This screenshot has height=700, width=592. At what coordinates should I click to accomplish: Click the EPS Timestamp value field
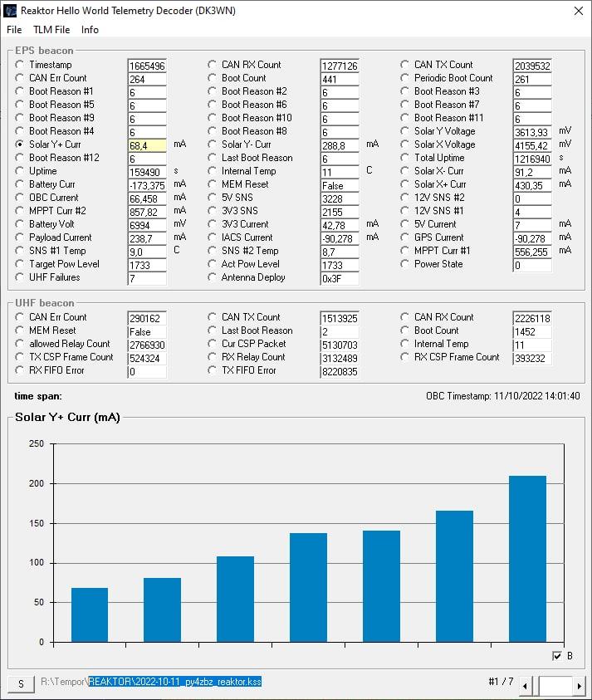pyautogui.click(x=147, y=66)
